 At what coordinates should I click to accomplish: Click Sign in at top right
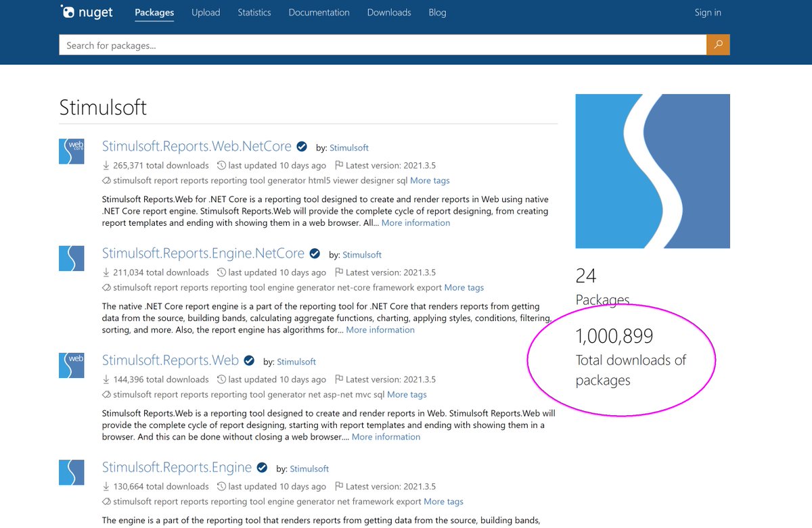pyautogui.click(x=708, y=13)
